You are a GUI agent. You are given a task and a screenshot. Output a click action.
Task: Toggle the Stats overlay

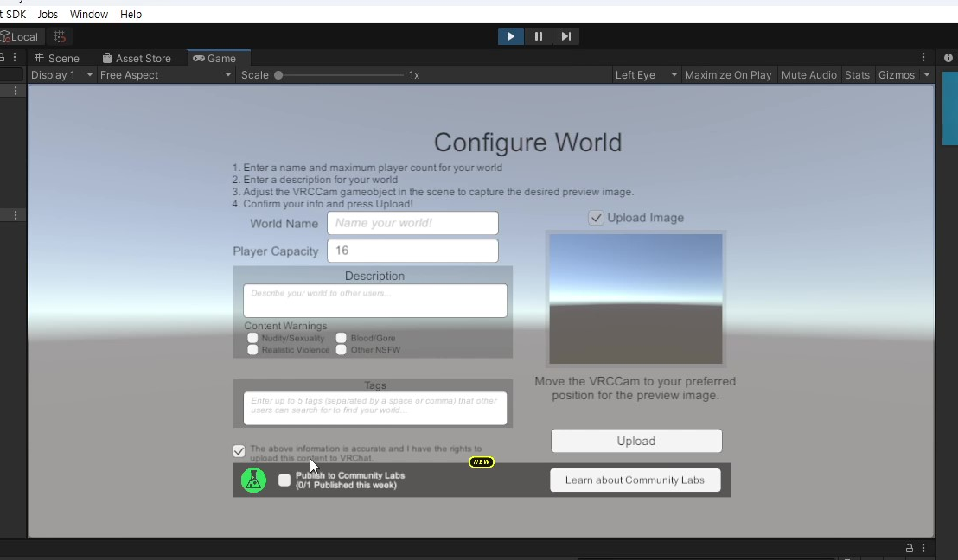857,75
